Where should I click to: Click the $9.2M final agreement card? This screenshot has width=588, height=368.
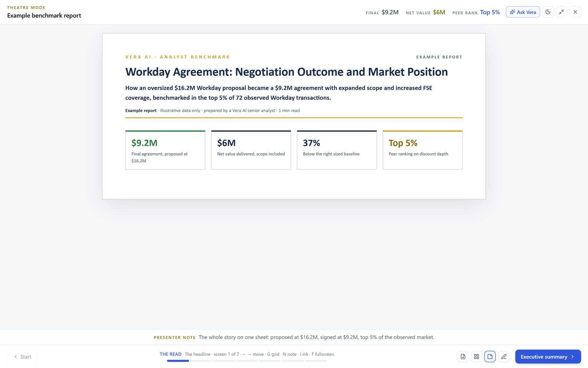[165, 150]
